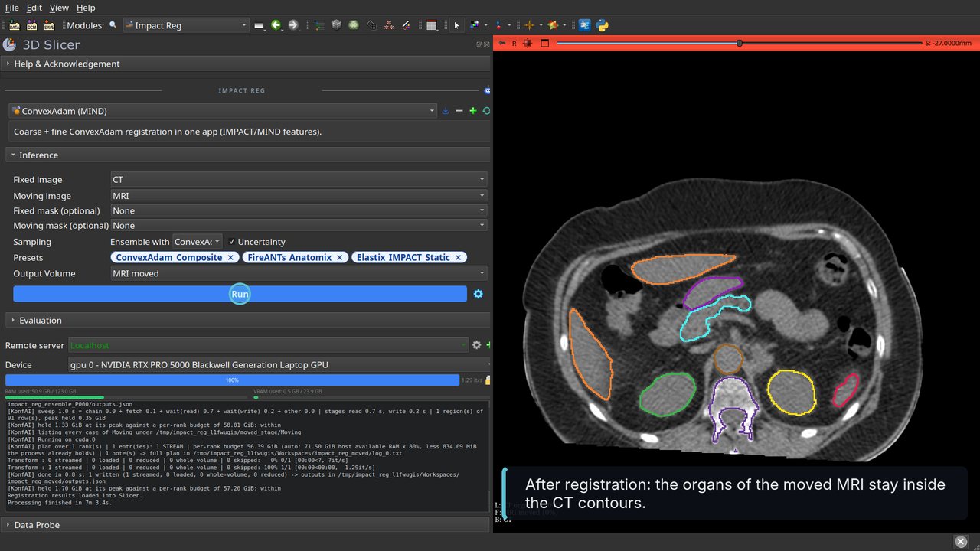This screenshot has height=551, width=980.
Task: Click the Save scene toolbar icon
Action: point(49,25)
